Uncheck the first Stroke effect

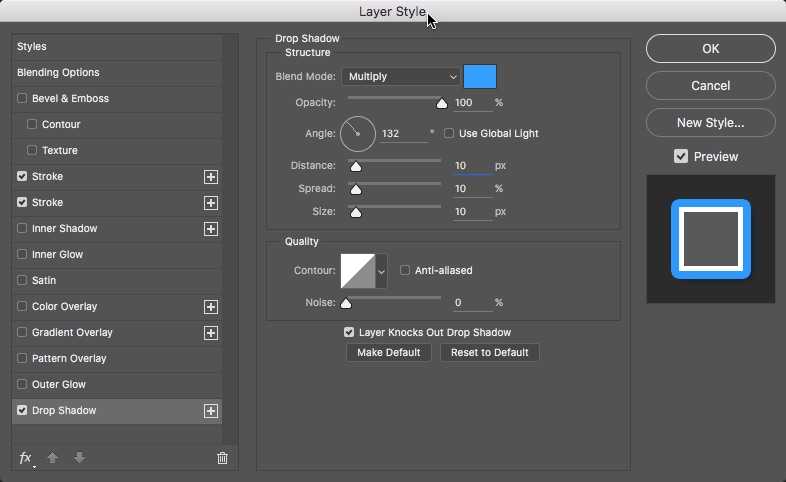click(22, 176)
